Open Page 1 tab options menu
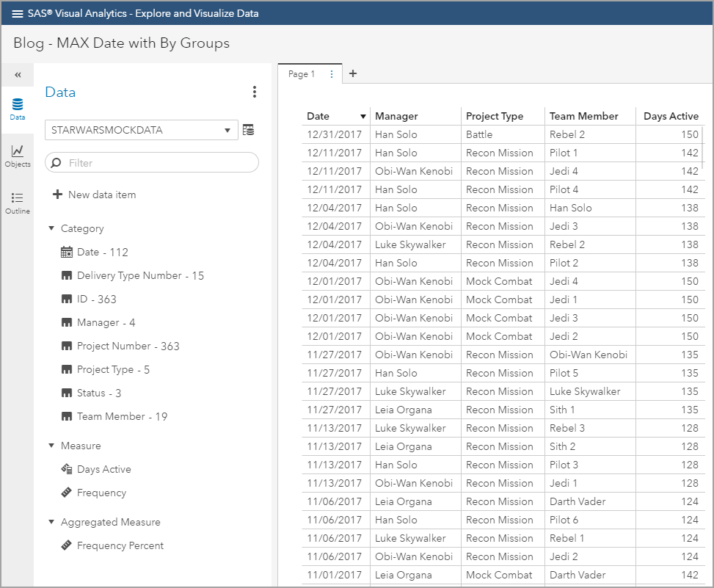The width and height of the screenshot is (714, 588). tap(332, 74)
